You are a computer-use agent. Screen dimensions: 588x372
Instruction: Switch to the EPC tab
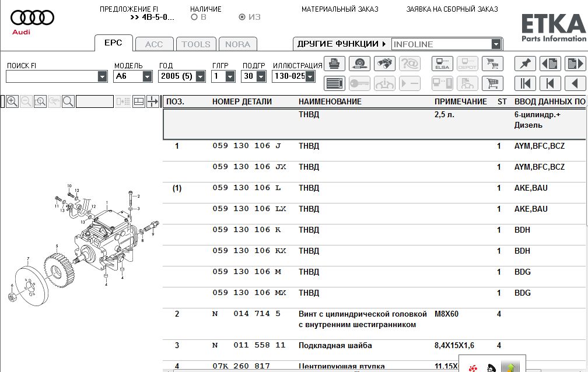click(113, 43)
